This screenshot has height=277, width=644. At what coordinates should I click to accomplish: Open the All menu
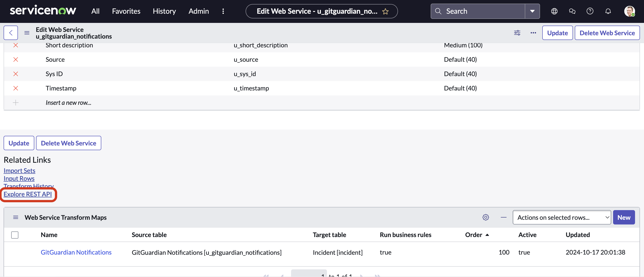click(95, 11)
